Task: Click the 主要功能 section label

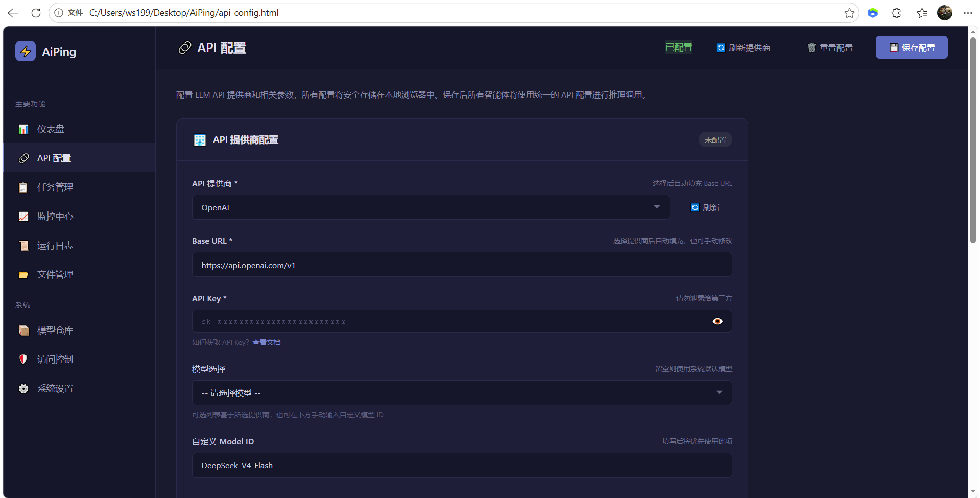Action: (31, 104)
